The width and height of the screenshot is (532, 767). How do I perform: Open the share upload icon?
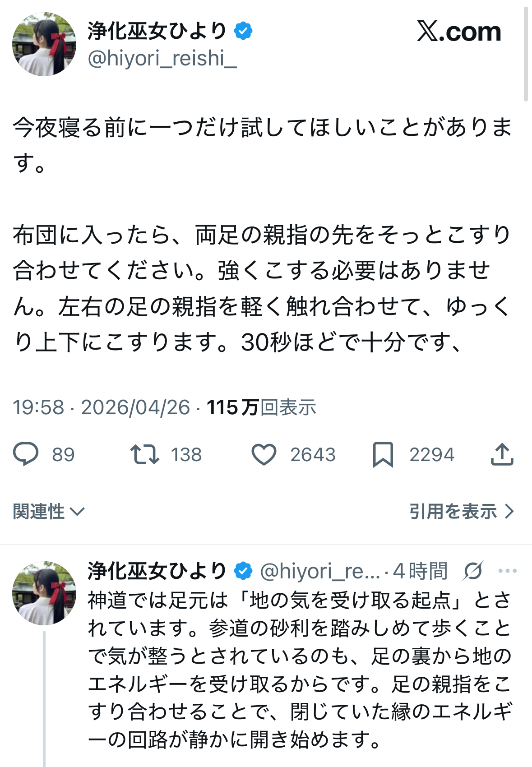[x=502, y=454]
